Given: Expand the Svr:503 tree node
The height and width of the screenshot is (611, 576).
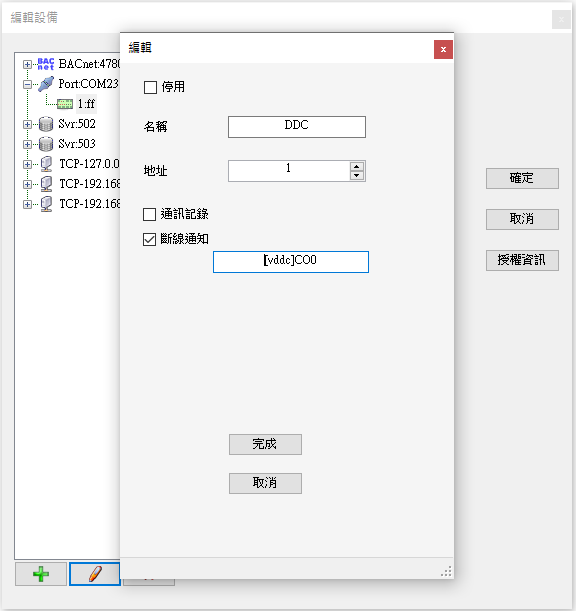Looking at the screenshot, I should tap(27, 144).
